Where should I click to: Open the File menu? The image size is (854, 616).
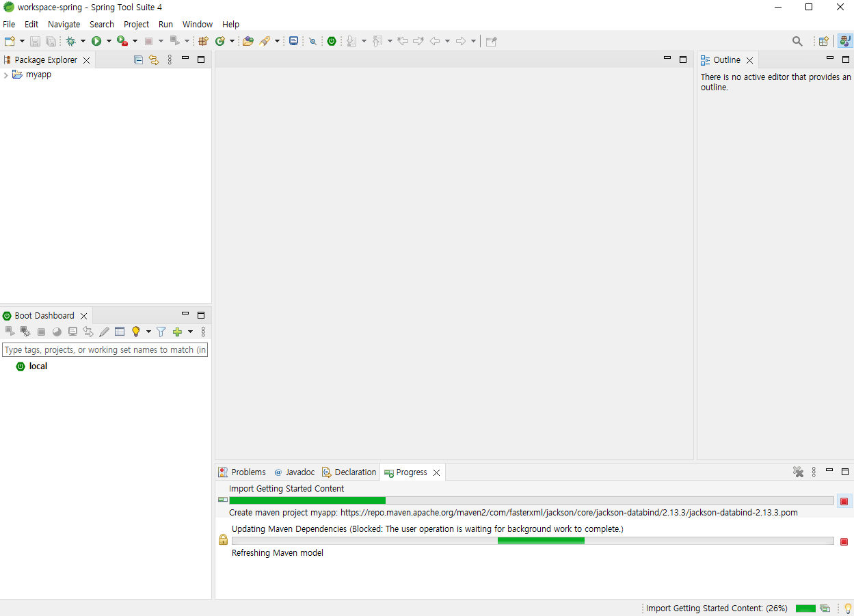[9, 24]
